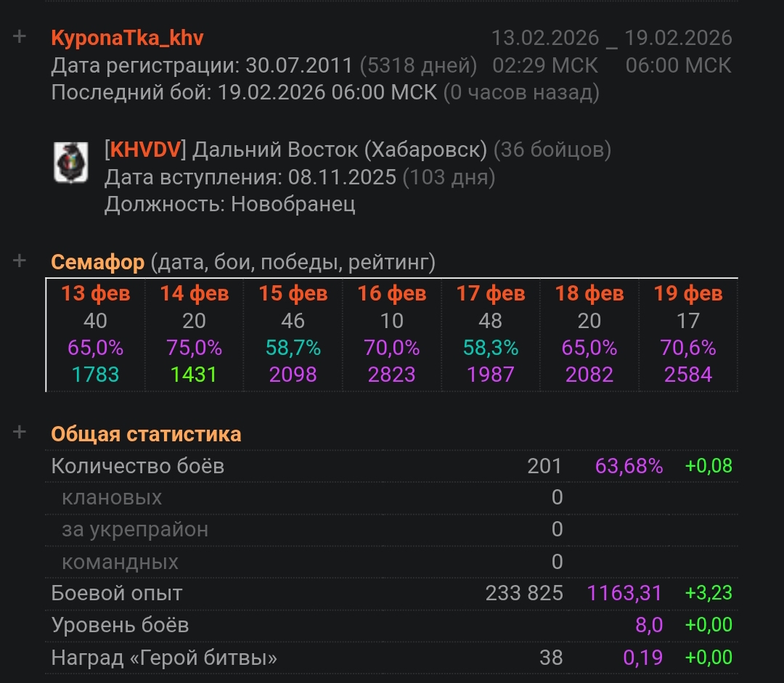The width and height of the screenshot is (784, 683).
Task: Click the end date 19.02.2026
Action: [x=679, y=38]
